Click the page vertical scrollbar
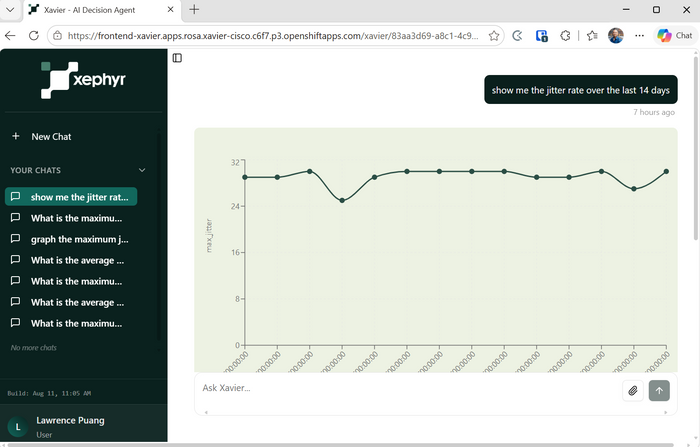This screenshot has height=447, width=700. (696, 147)
